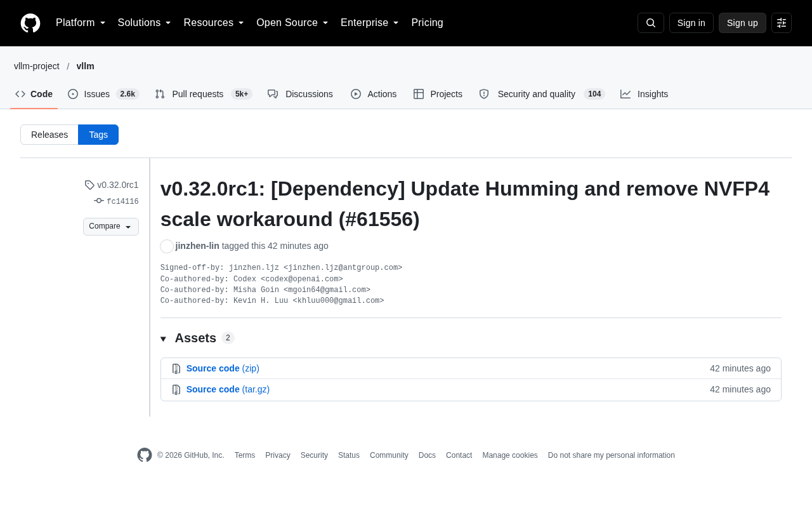View the Insights tab
Viewport: 812px width, 508px height.
tap(644, 94)
